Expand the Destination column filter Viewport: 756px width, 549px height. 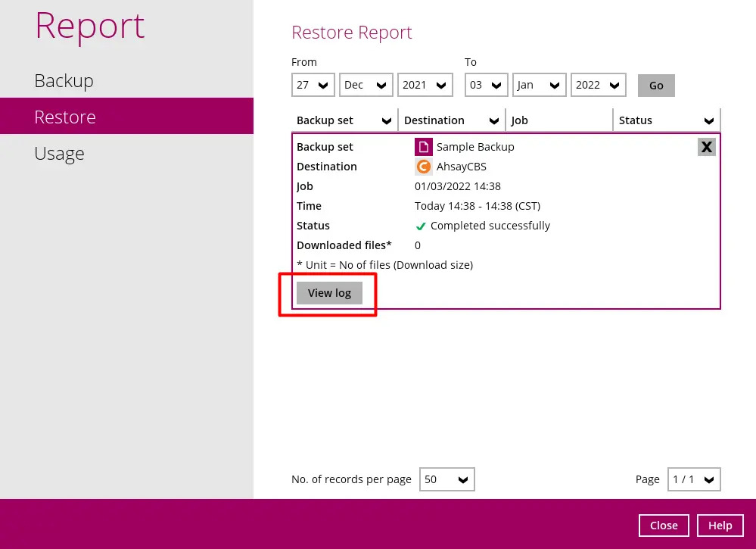tap(493, 121)
